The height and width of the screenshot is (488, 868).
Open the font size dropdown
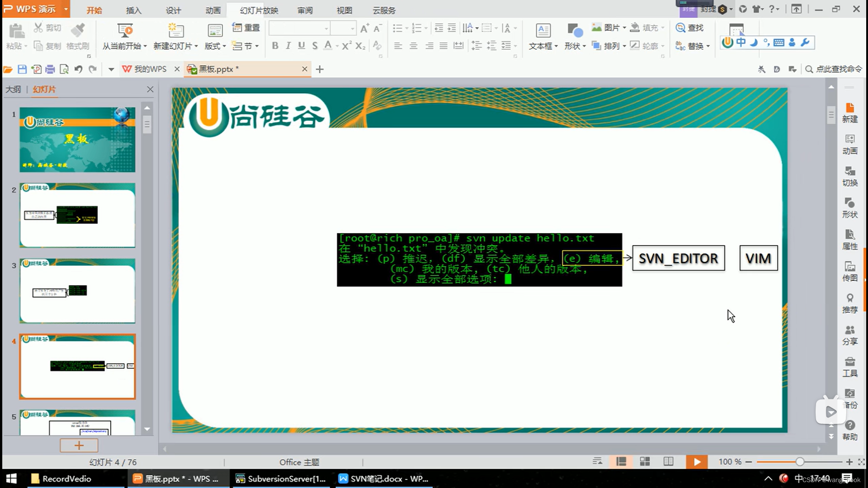[353, 28]
